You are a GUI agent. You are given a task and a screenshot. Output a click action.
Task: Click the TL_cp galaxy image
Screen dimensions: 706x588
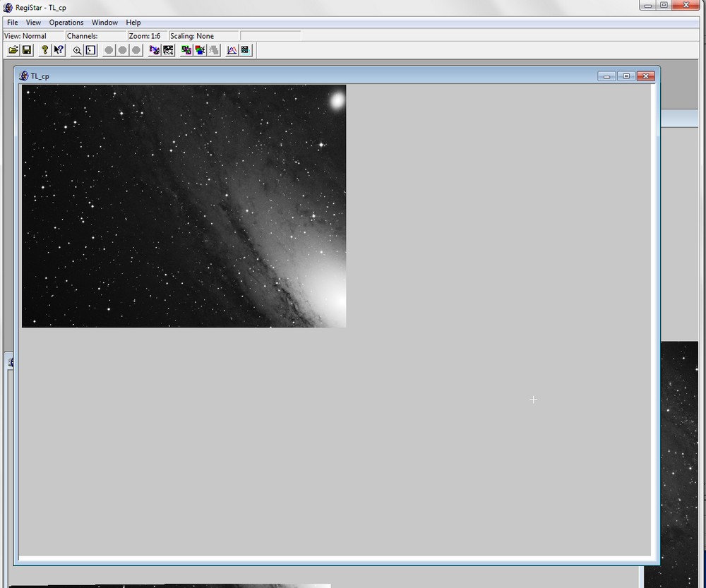coord(184,205)
